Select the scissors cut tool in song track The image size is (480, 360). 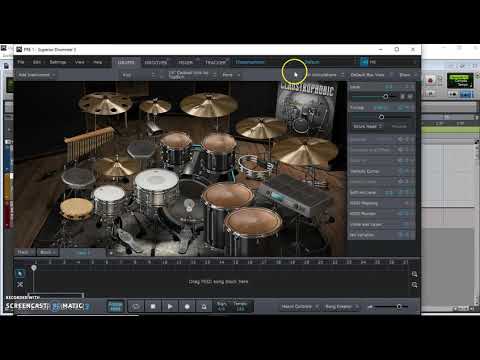[x=20, y=284]
